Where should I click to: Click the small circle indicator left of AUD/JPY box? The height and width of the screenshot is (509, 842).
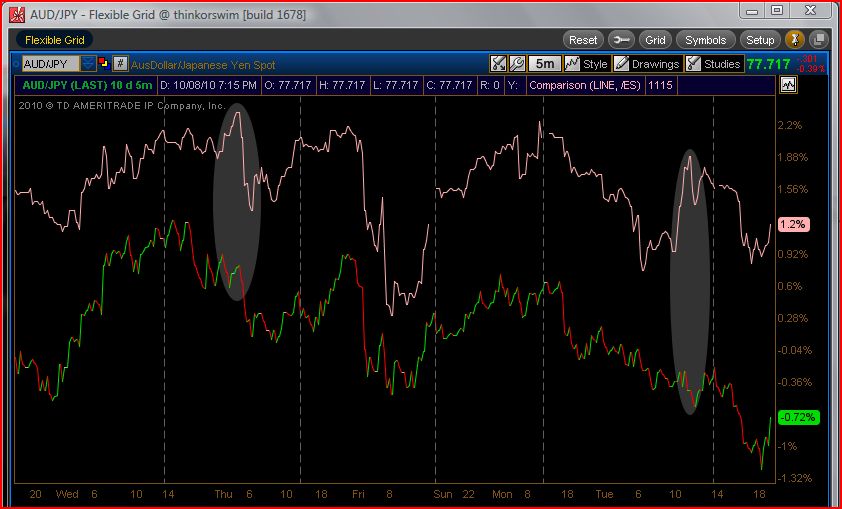[x=16, y=64]
